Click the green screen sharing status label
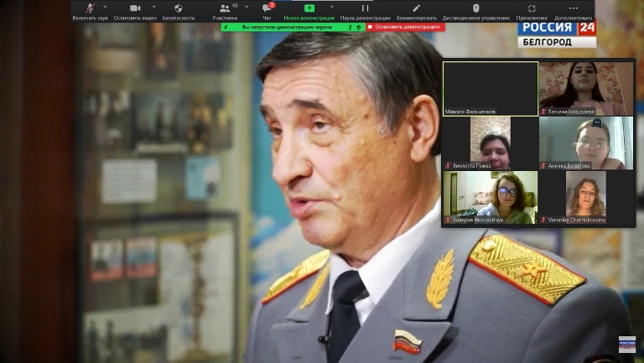This screenshot has height=363, width=644. [x=287, y=27]
